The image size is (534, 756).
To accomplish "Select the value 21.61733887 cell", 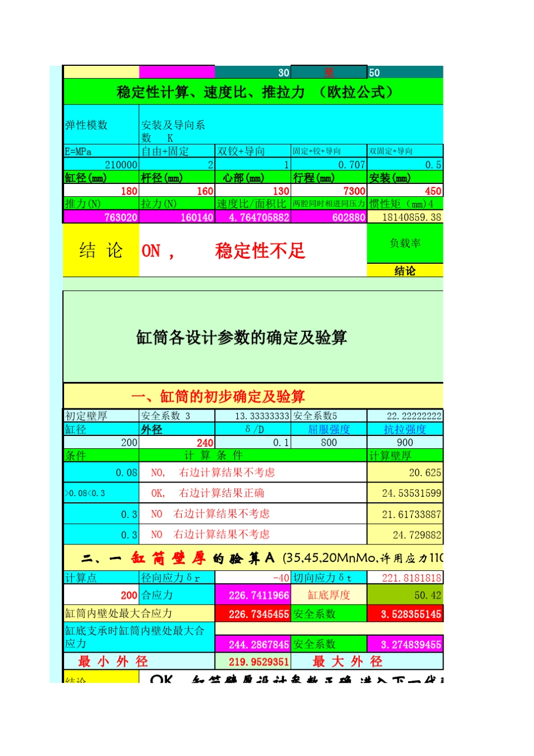I will [x=405, y=514].
